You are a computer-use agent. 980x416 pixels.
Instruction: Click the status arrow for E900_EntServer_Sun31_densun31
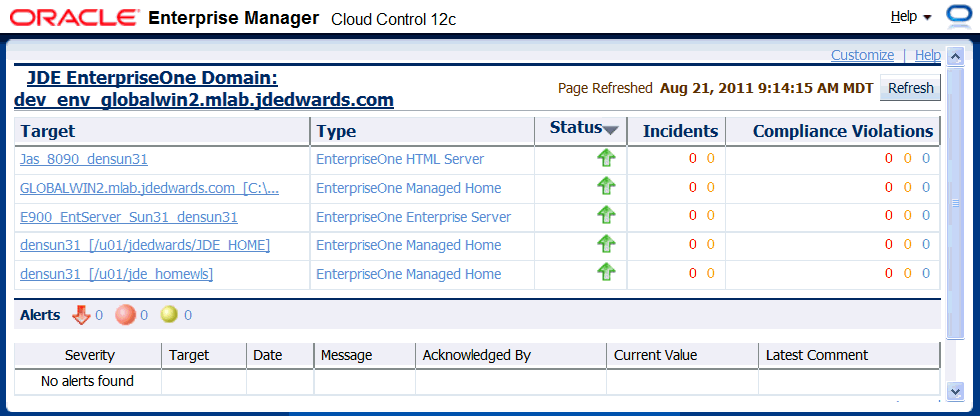606,215
